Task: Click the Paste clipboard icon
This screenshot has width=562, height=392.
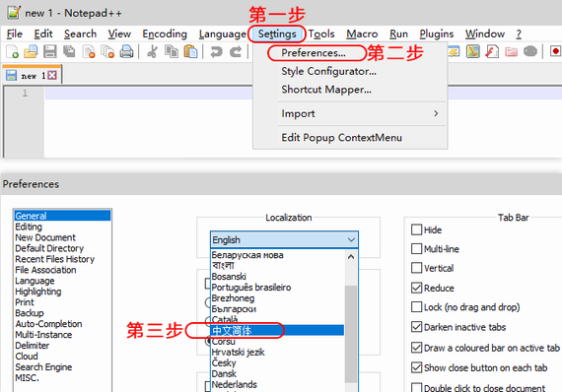Action: 190,52
